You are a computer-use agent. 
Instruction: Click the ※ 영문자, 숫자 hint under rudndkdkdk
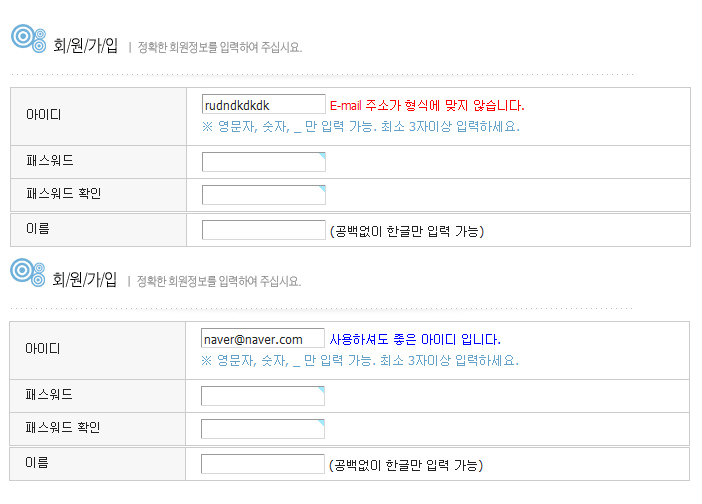pos(360,127)
